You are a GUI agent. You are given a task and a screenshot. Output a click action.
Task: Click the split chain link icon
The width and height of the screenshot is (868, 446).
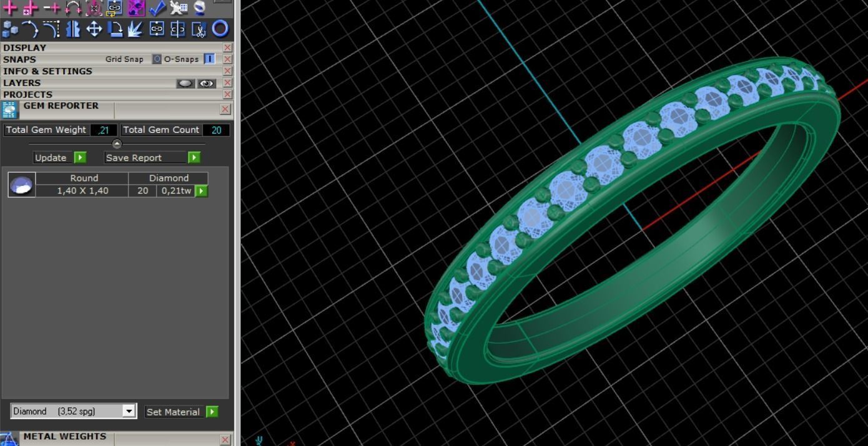coord(179,29)
